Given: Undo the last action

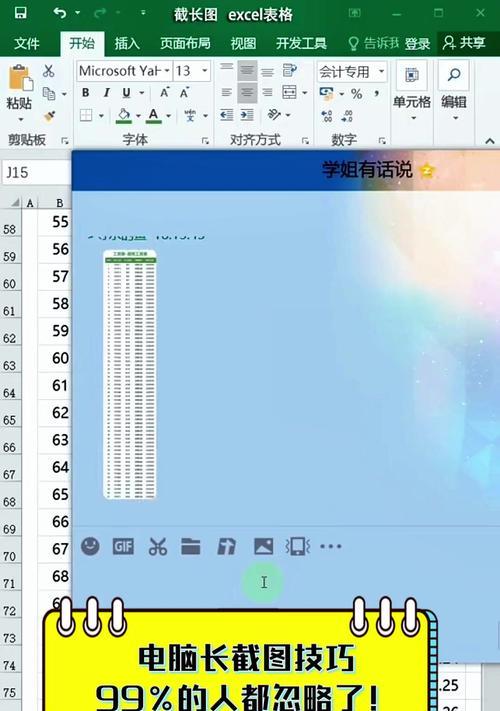Looking at the screenshot, I should (x=59, y=13).
